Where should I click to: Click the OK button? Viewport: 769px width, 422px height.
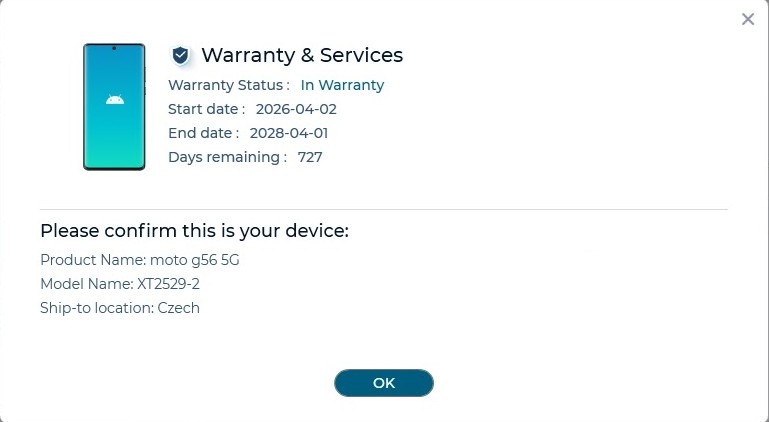click(384, 383)
